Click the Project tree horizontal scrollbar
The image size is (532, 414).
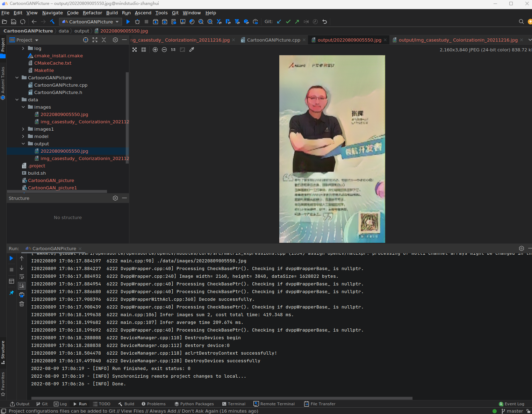click(x=57, y=191)
